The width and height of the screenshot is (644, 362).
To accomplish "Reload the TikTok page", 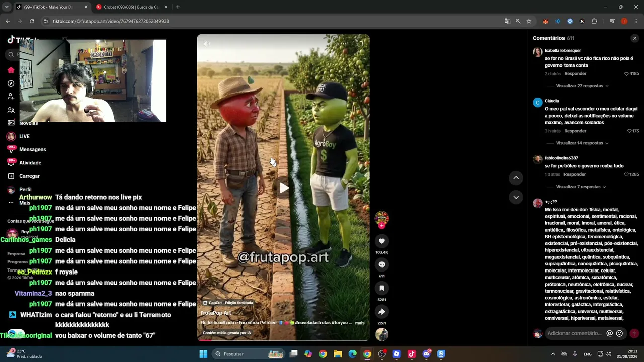I will pos(32,21).
